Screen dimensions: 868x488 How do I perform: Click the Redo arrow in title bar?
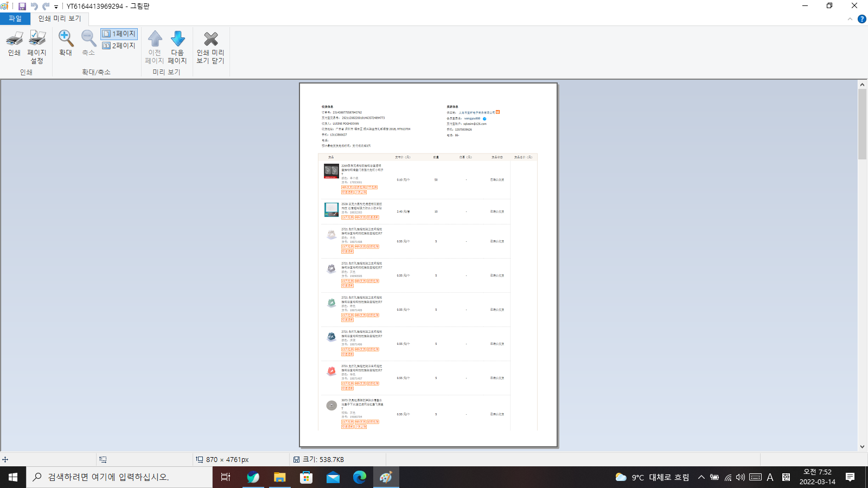point(46,7)
